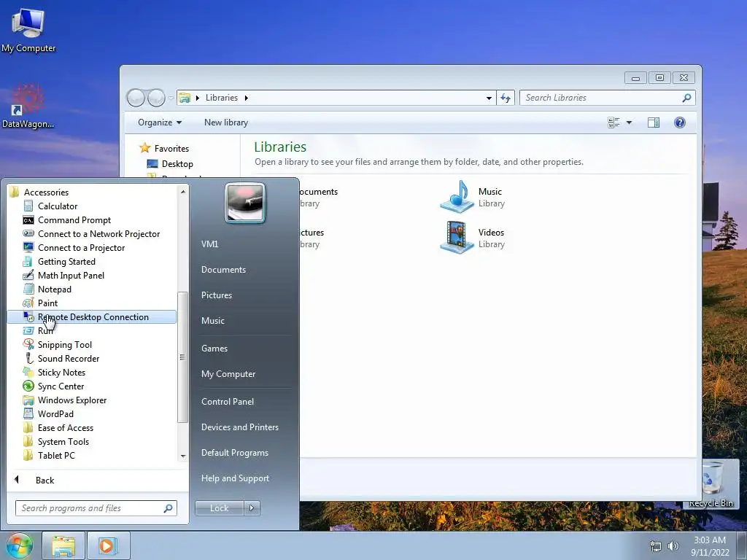Click the network tray icon
The width and height of the screenshot is (747, 560).
[656, 546]
